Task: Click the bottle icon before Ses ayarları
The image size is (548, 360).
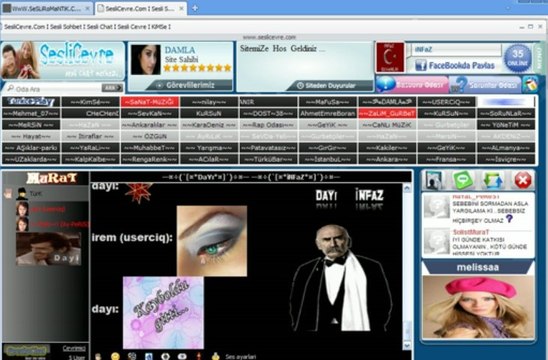Action: (216, 356)
